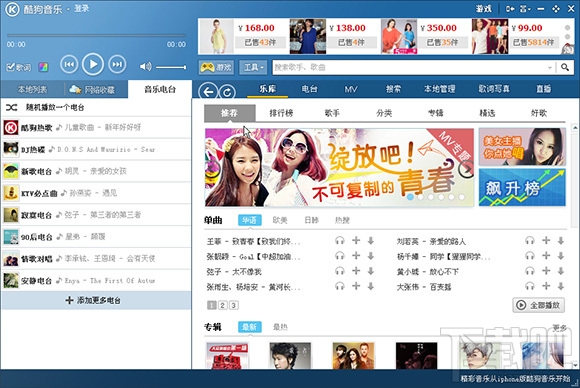Image resolution: width=580 pixels, height=388 pixels.
Task: Listen to 刘若英 亲爱的路人 headphone icon
Action: 530,241
